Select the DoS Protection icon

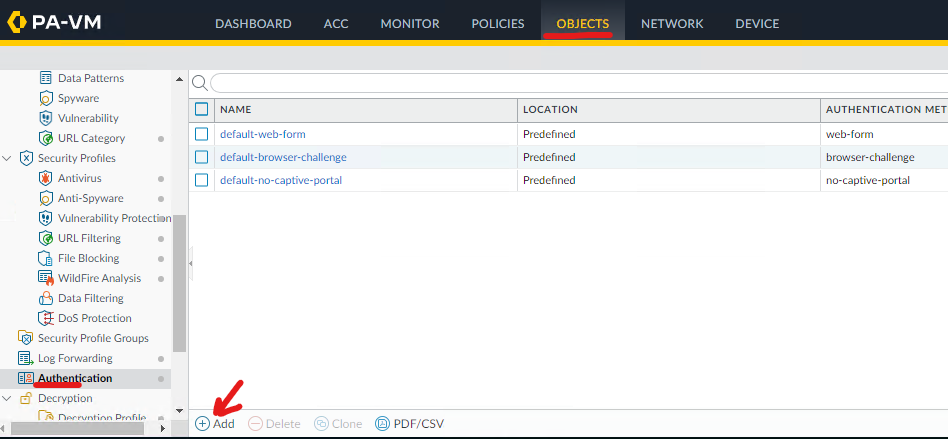pos(45,318)
